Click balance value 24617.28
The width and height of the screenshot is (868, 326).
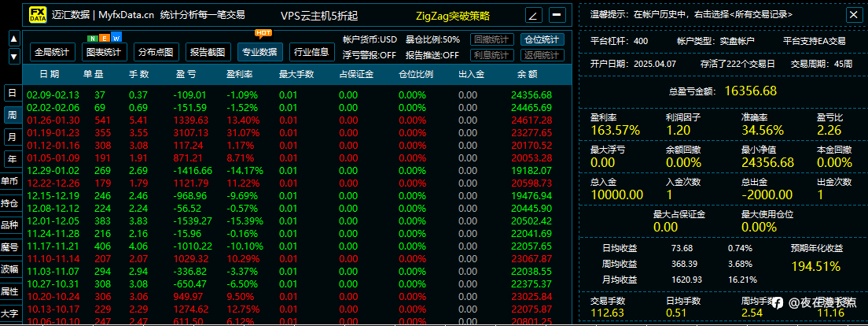click(x=531, y=120)
